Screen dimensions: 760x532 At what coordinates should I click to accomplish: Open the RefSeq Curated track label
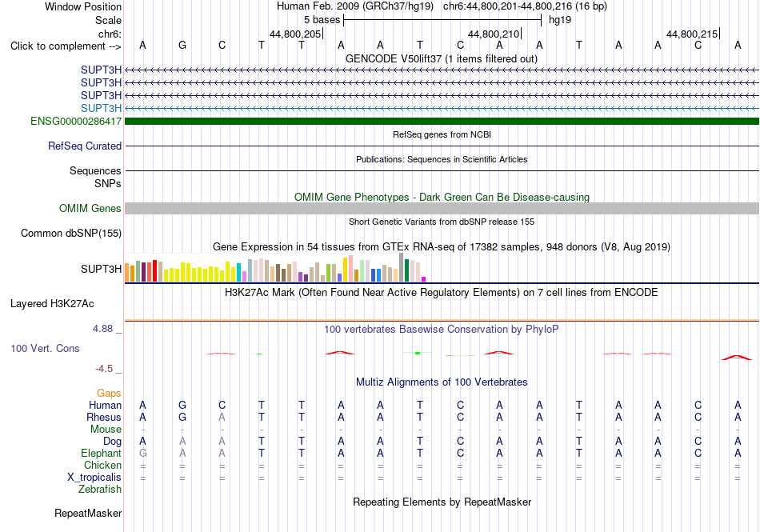(84, 146)
